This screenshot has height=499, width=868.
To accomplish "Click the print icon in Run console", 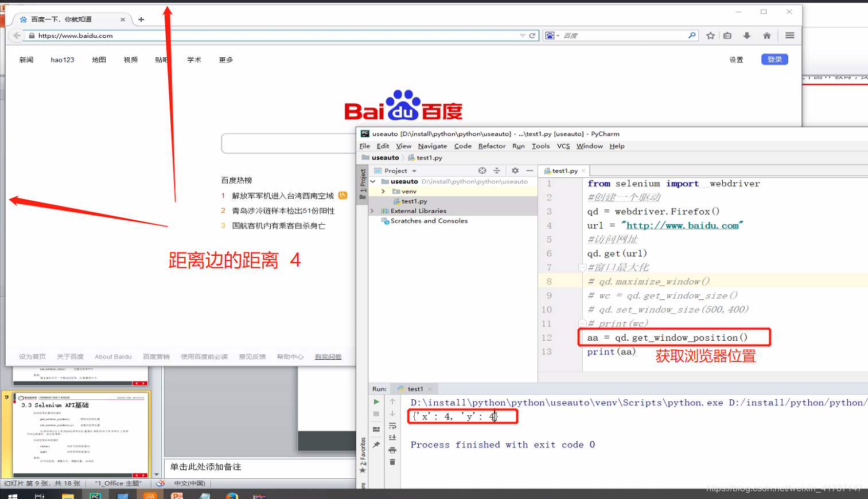I will [392, 450].
